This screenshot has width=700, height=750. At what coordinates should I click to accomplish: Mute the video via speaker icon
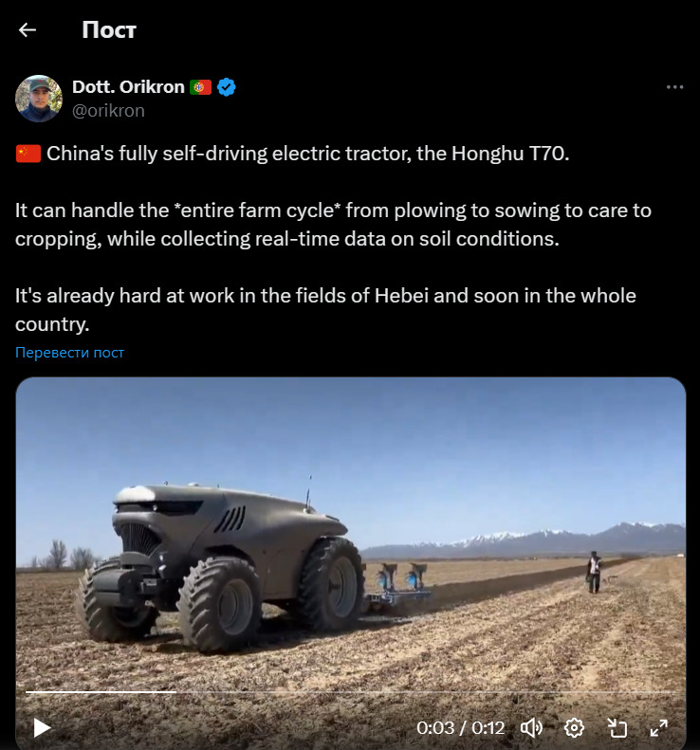(531, 728)
